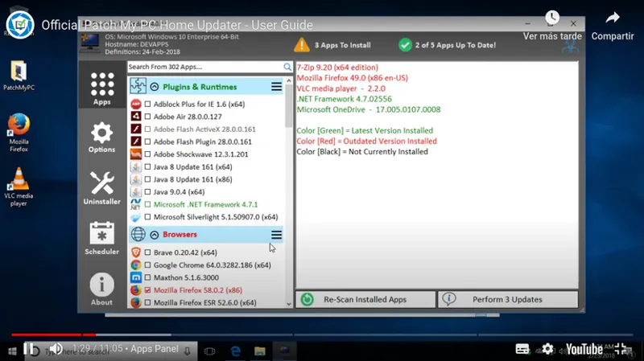Check Adobe Flash Plugin 28.0.0.161
This screenshot has height=361, width=644.
(x=147, y=142)
